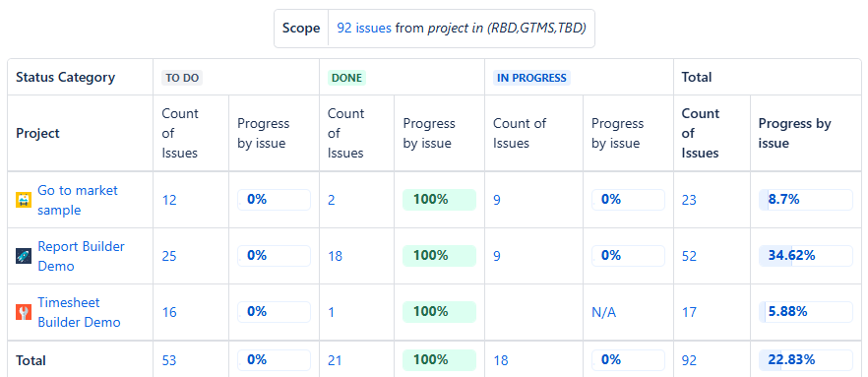Open the Go to market sample project link
The height and width of the screenshot is (377, 868).
(78, 200)
